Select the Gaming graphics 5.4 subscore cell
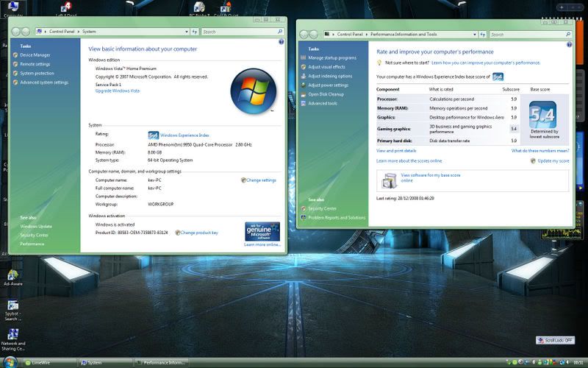588x368 pixels. click(x=514, y=129)
